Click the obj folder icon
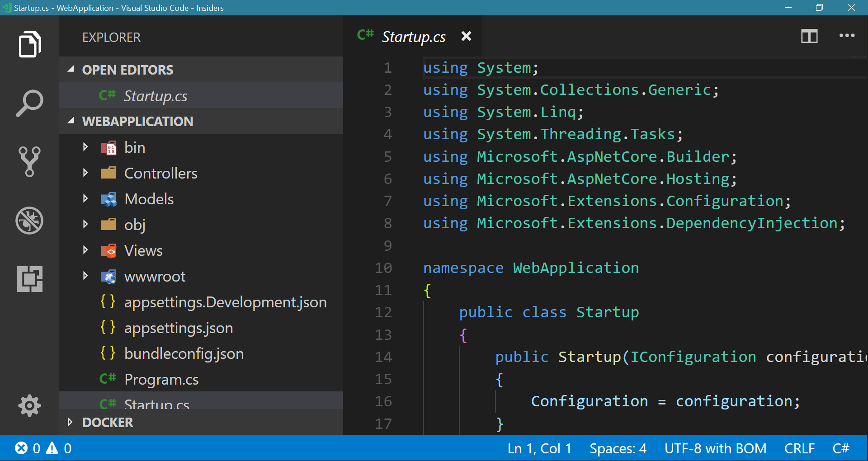Image resolution: width=868 pixels, height=461 pixels. (108, 225)
